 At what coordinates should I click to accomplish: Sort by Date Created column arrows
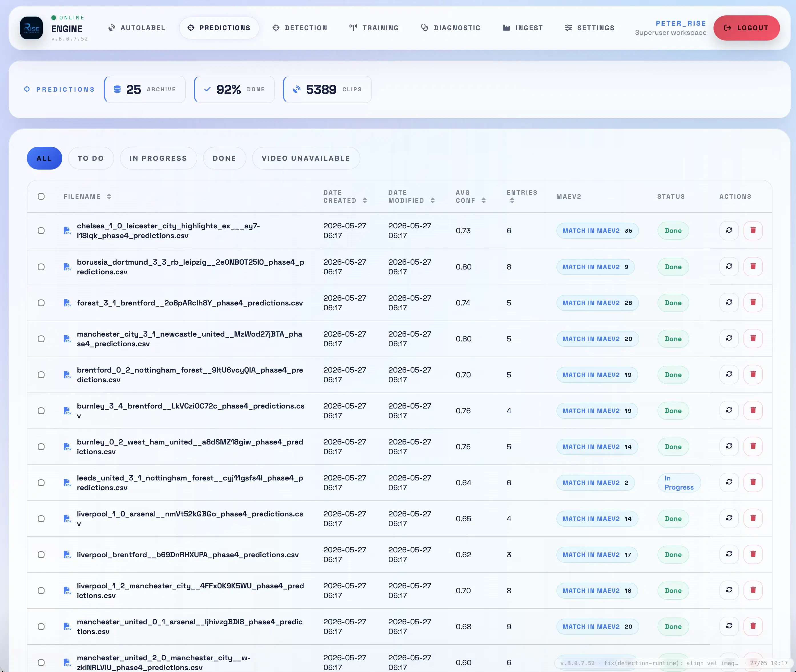coord(365,201)
